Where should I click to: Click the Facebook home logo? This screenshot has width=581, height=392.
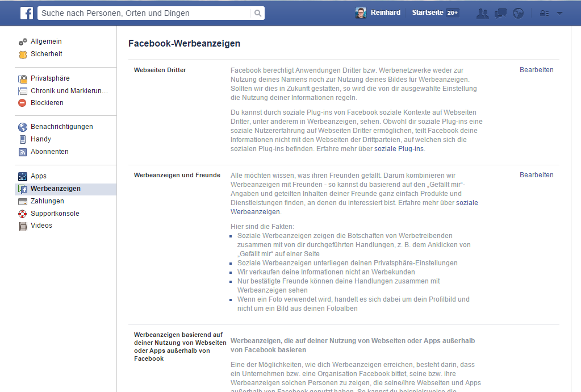(27, 12)
